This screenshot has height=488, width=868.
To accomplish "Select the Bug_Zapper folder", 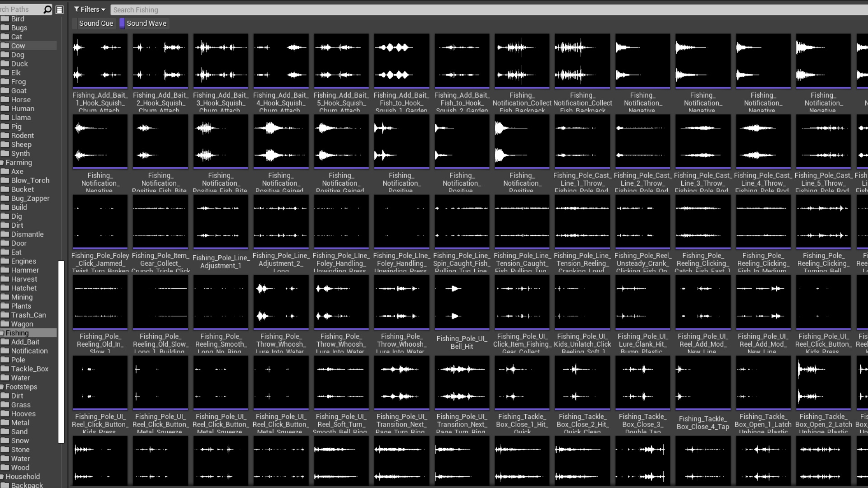I will (x=30, y=198).
